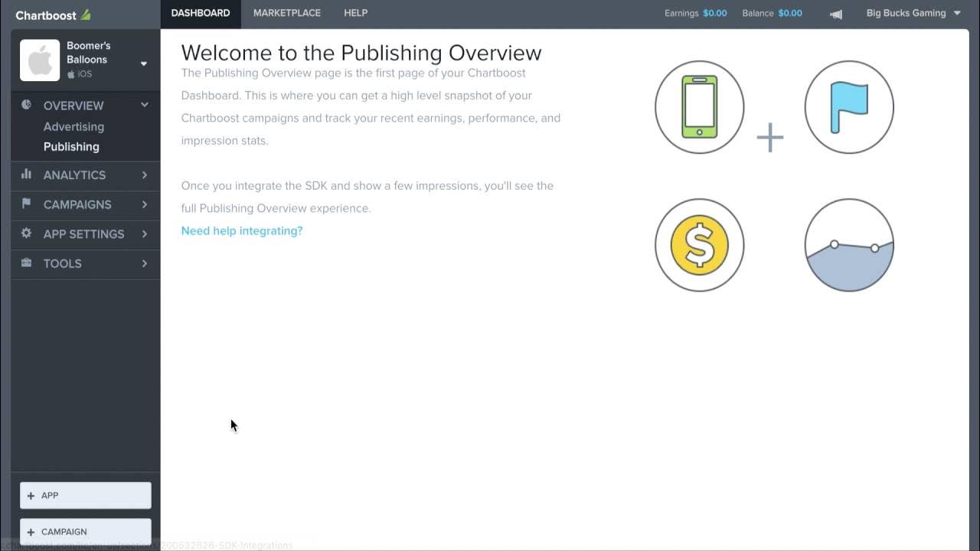
Task: Open the App Settings menu item
Action: [85, 234]
